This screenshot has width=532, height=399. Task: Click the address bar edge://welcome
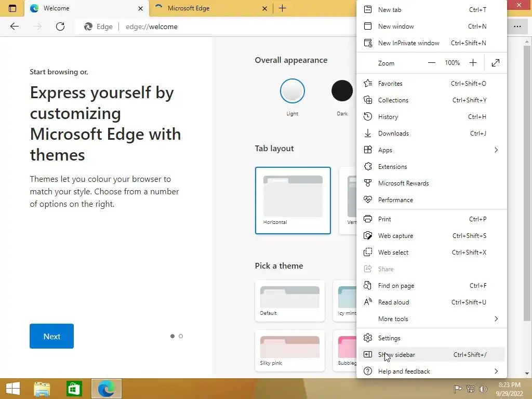pyautogui.click(x=151, y=26)
